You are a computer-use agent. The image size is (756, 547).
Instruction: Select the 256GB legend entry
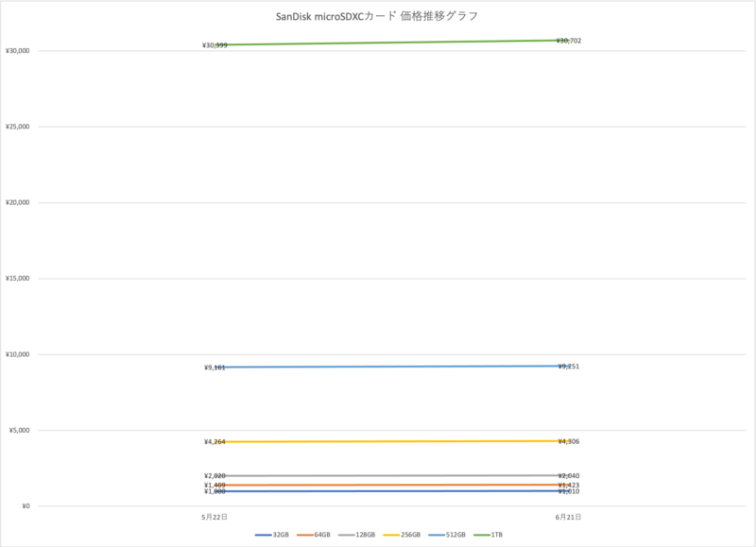point(403,535)
